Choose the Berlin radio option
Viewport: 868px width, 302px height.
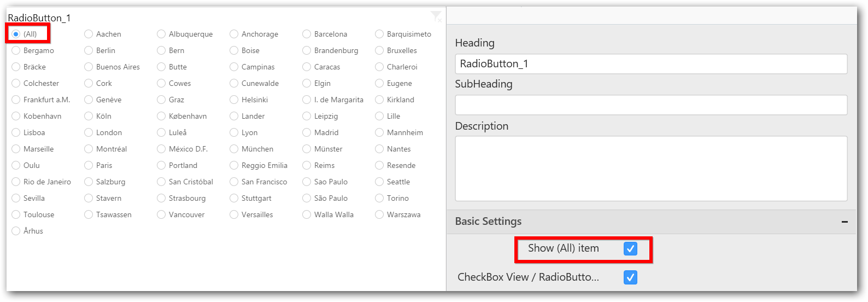click(89, 50)
